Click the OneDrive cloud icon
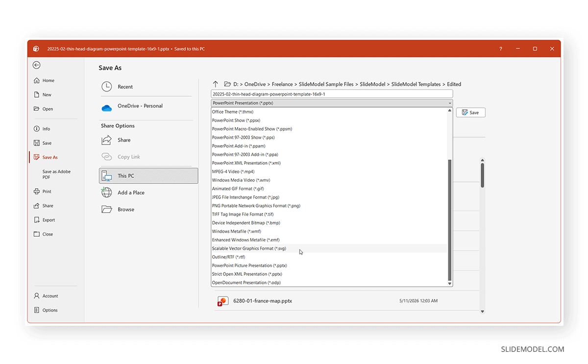 106,108
